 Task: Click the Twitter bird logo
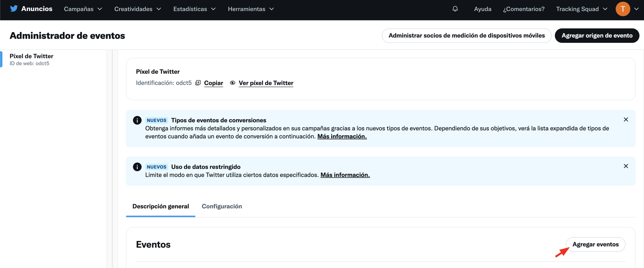pyautogui.click(x=14, y=9)
